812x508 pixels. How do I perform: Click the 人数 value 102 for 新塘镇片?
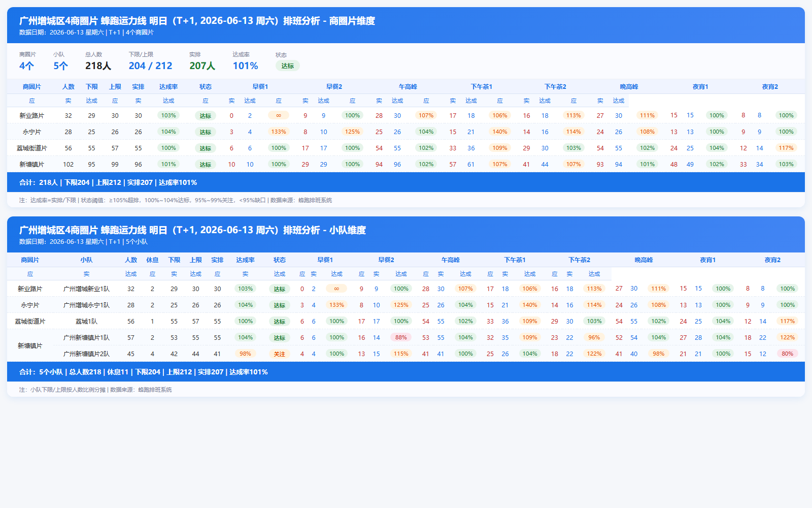point(68,165)
